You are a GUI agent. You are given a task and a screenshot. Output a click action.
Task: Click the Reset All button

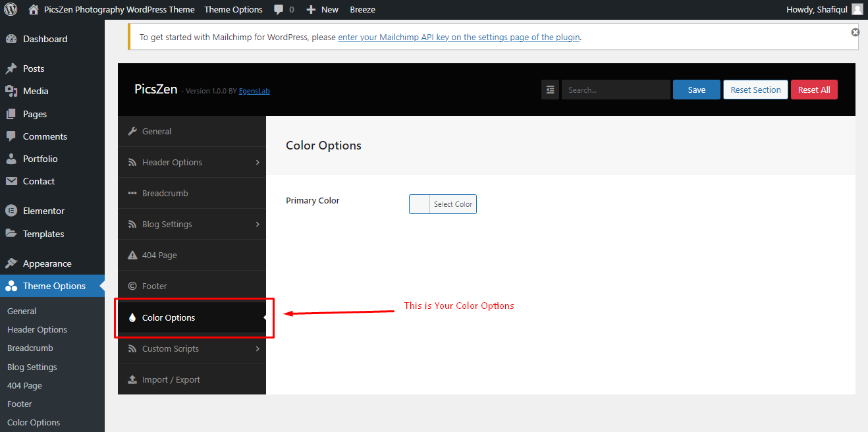pos(814,90)
